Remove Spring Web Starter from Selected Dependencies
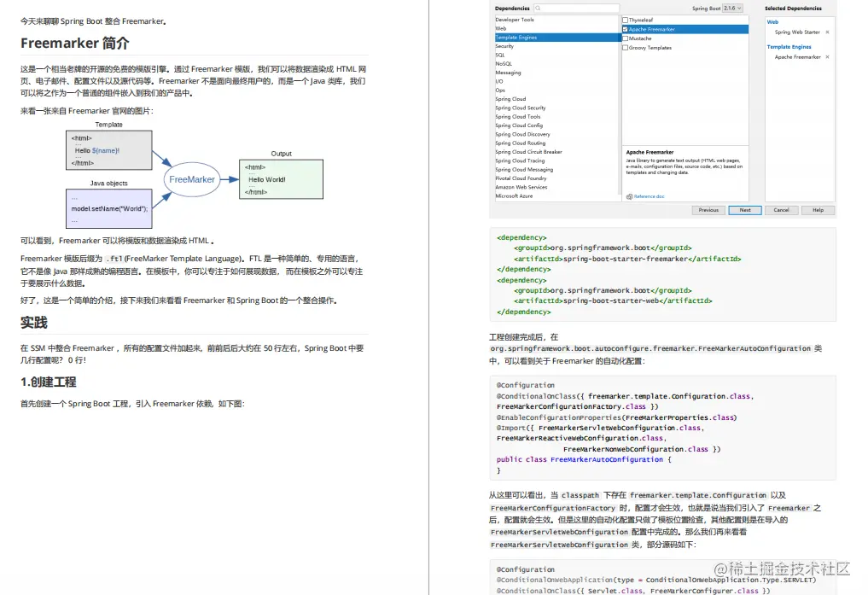This screenshot has width=868, height=595. point(827,32)
